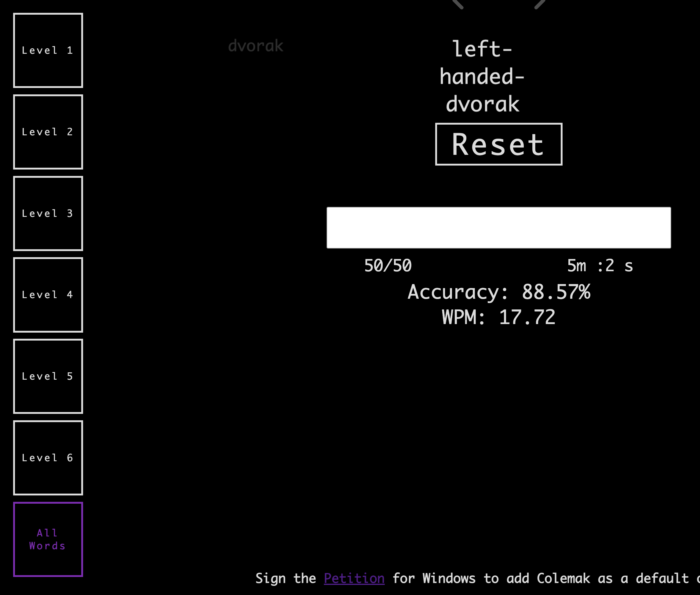700x595 pixels.
Task: Select the faded dvorak layout option
Action: (x=256, y=46)
